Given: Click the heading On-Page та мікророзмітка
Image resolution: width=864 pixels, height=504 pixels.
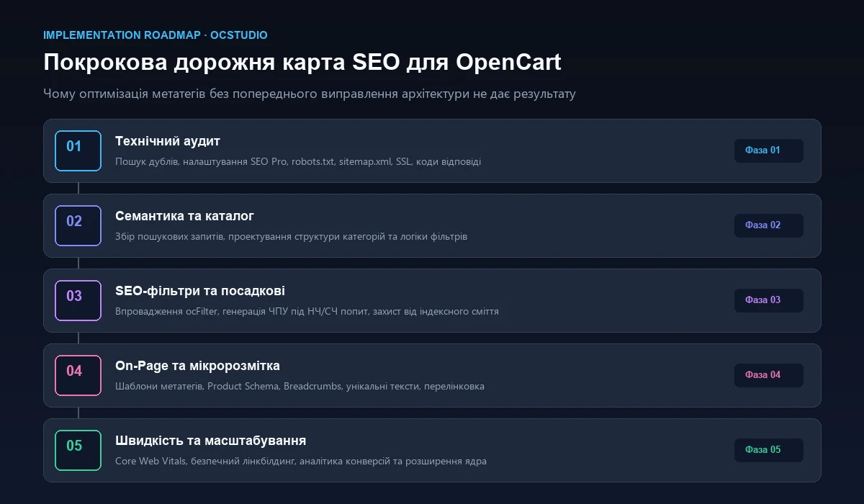Looking at the screenshot, I should tap(197, 366).
